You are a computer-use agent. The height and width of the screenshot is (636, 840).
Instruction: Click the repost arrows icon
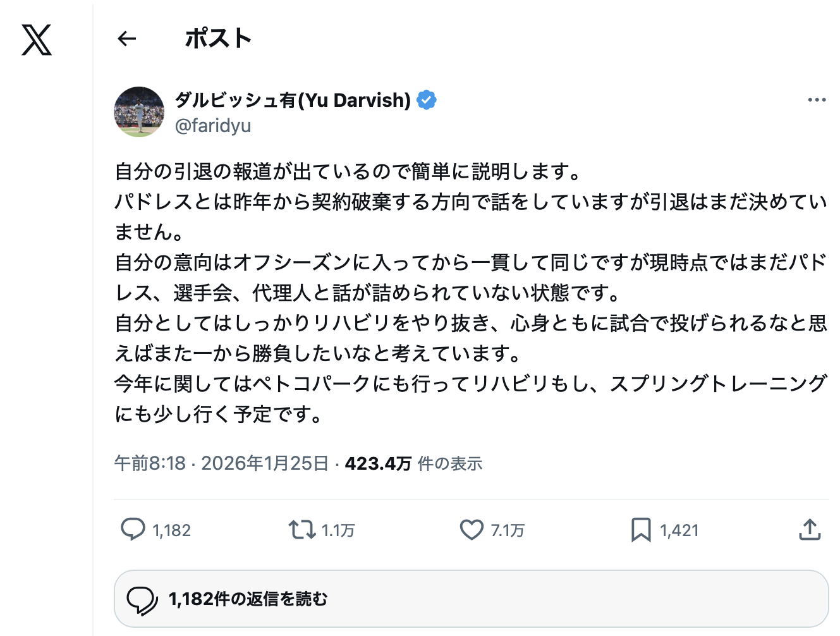302,529
